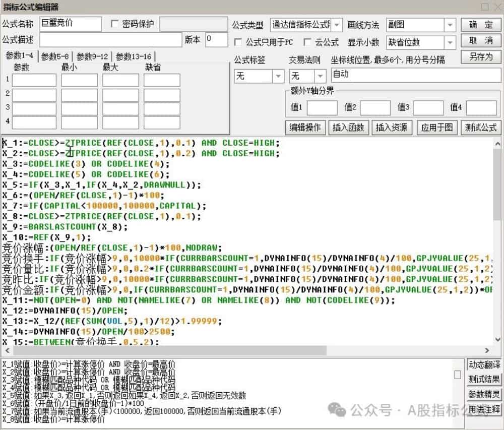Click the password field next to 密码保护
Viewport: 504px width, 430px height.
194,24
